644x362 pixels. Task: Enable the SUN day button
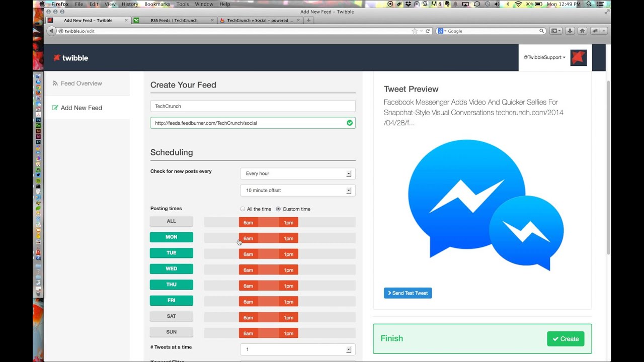coord(172,332)
